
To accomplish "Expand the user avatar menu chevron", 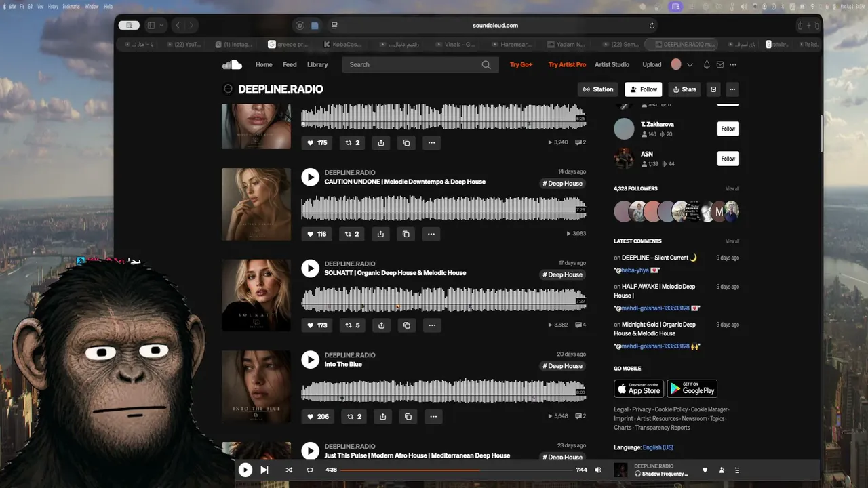I will pyautogui.click(x=690, y=65).
